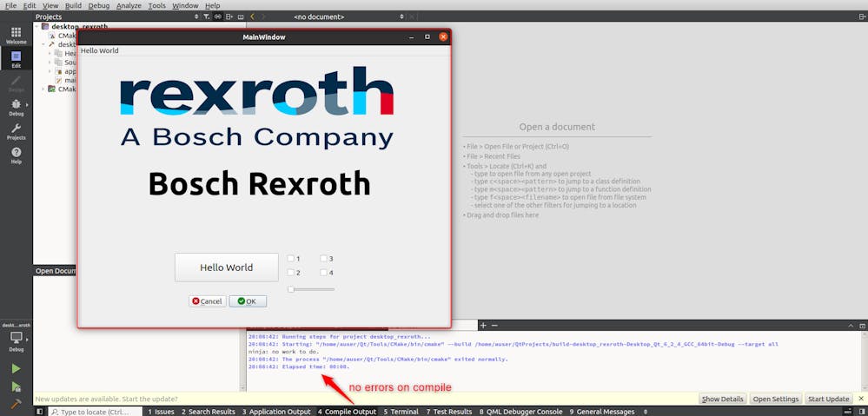Open the Help menu
Screen dimensions: 868x416
[x=213, y=5]
